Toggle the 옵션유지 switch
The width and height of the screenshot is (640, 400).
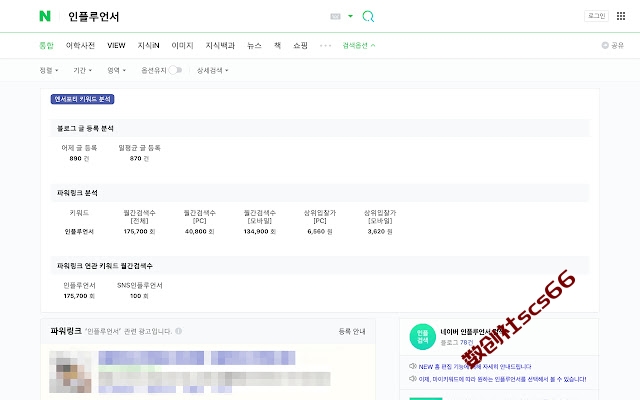[175, 70]
